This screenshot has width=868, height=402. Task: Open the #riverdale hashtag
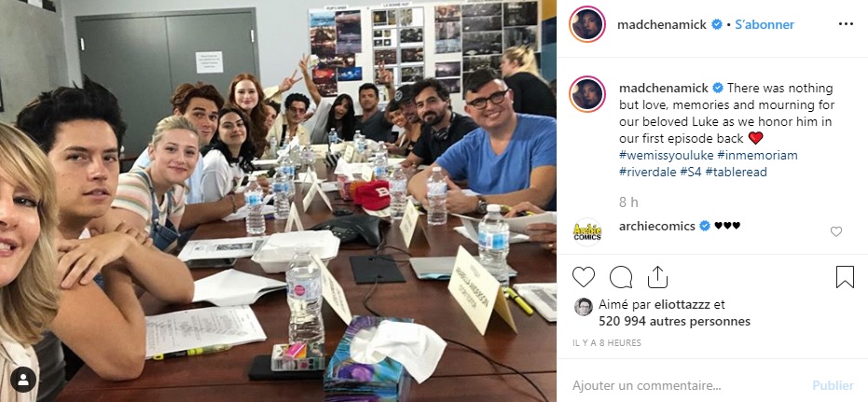[647, 173]
